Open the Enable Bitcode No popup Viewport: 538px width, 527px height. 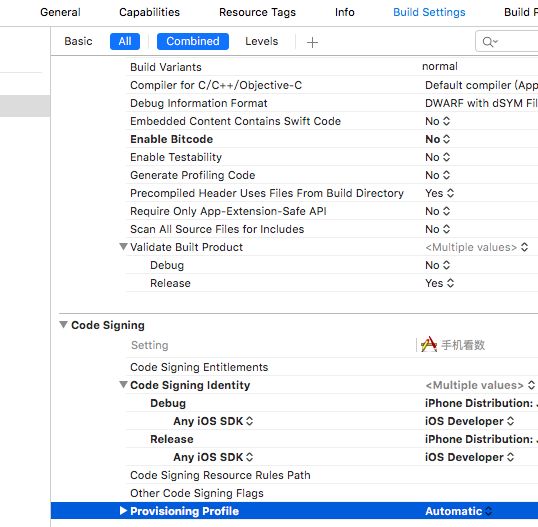[437, 139]
